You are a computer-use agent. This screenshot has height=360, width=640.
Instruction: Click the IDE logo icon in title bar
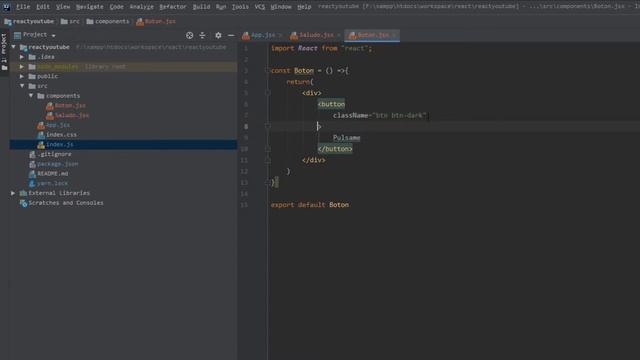click(x=6, y=7)
